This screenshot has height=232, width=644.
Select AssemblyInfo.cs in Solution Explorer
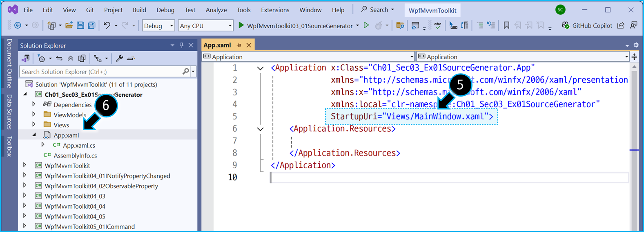[76, 155]
